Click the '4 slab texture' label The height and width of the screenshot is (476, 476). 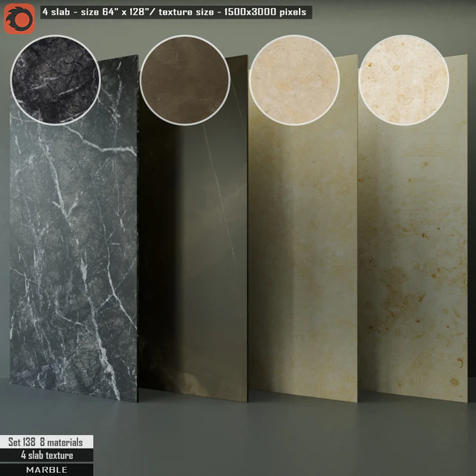pyautogui.click(x=46, y=455)
